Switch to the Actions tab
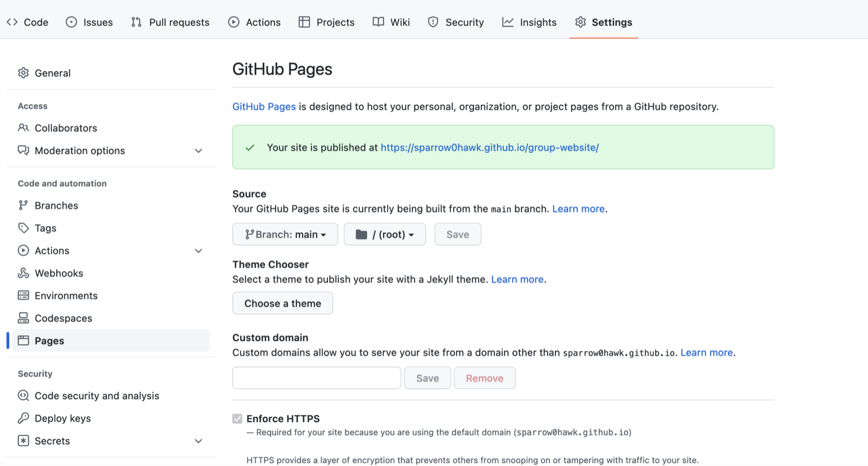 tap(254, 22)
